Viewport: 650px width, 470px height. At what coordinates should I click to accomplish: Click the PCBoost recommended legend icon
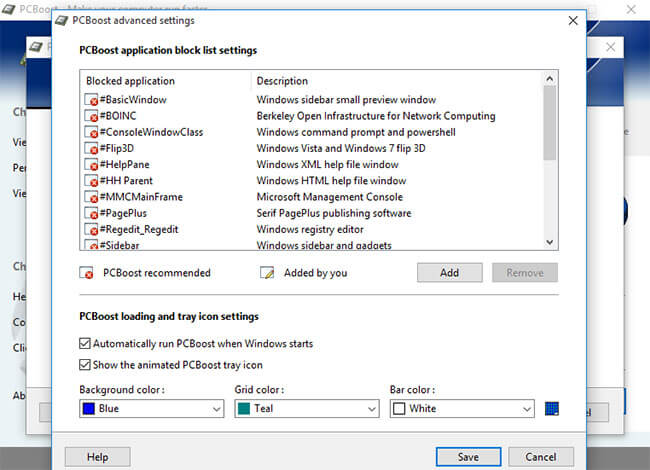point(86,273)
